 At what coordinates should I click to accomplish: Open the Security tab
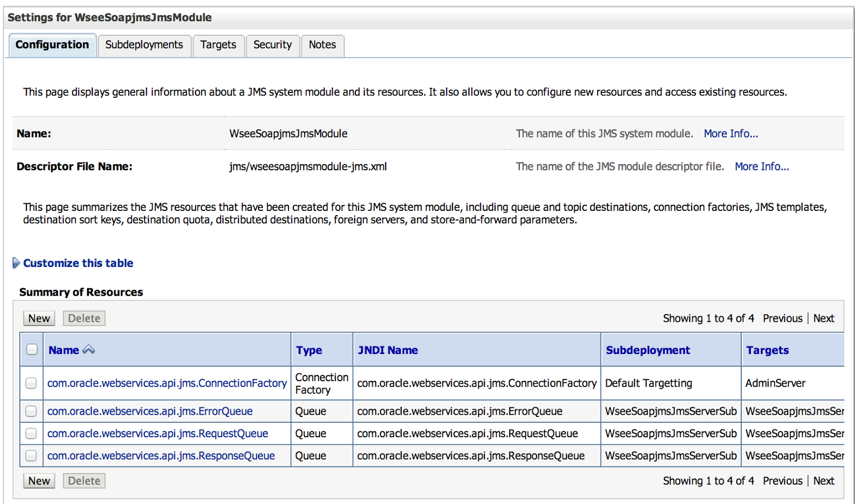point(273,45)
